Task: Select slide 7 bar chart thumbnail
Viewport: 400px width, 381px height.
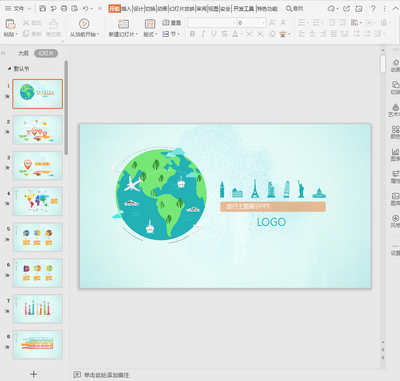Action: [x=38, y=309]
